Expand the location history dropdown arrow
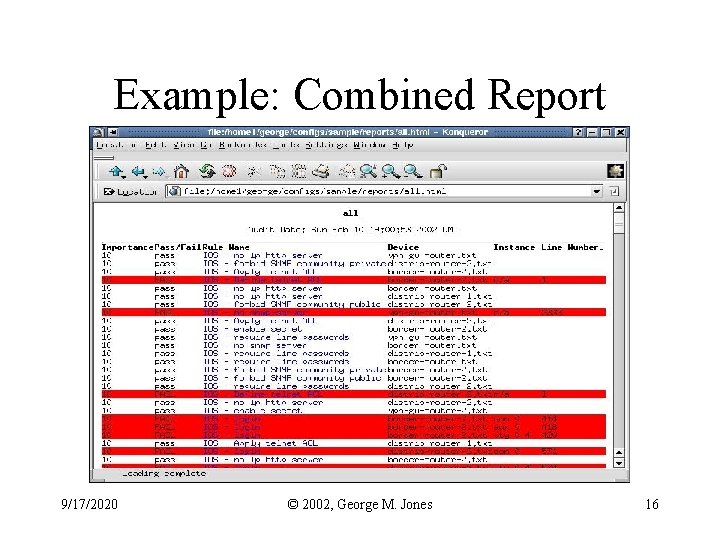The height and width of the screenshot is (540, 720). click(596, 191)
